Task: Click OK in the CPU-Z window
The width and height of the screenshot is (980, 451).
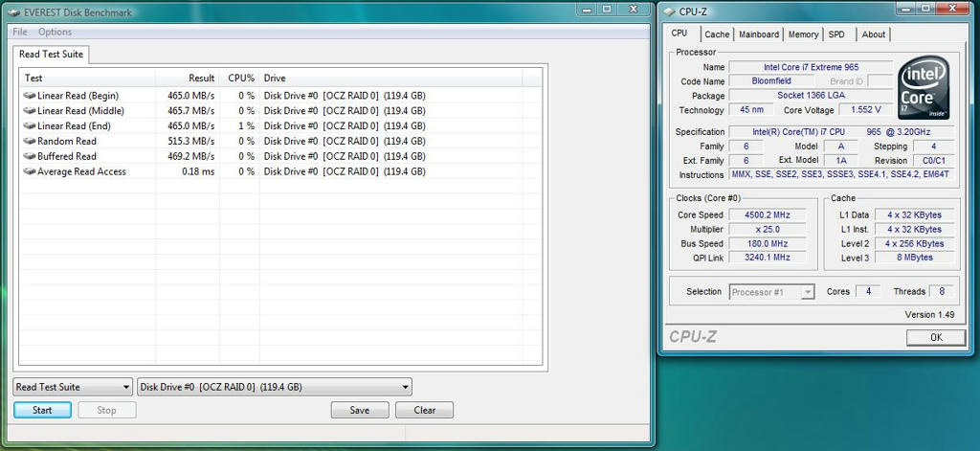Action: click(936, 337)
